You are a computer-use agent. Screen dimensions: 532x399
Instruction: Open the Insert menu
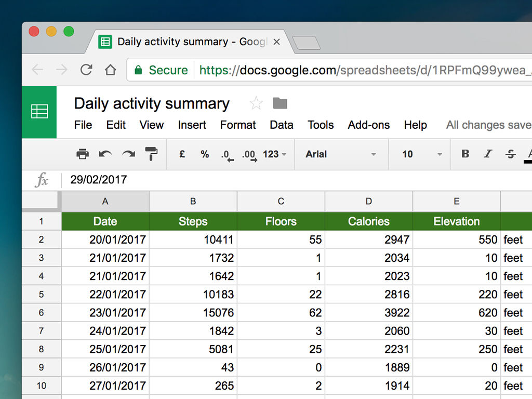[192, 125]
